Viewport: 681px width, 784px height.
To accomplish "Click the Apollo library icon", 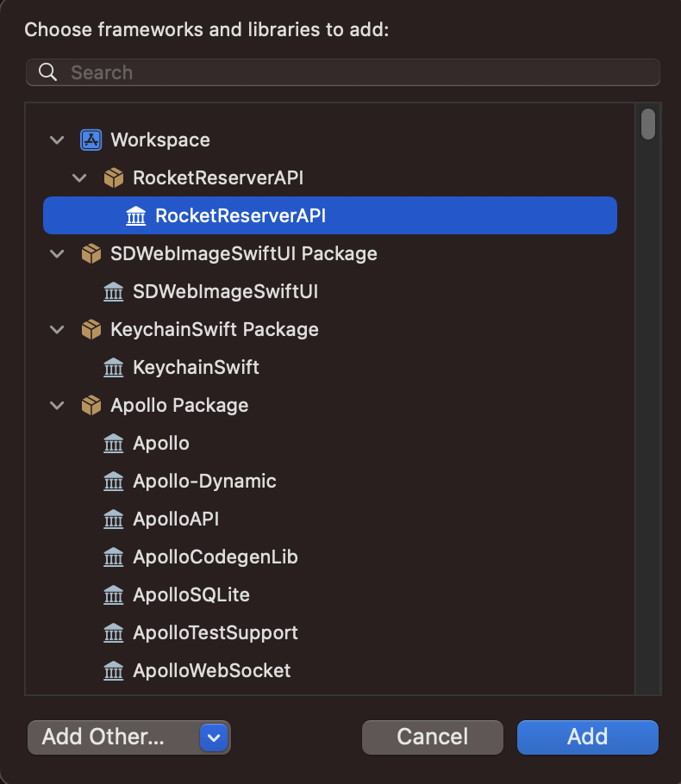I will tap(114, 444).
